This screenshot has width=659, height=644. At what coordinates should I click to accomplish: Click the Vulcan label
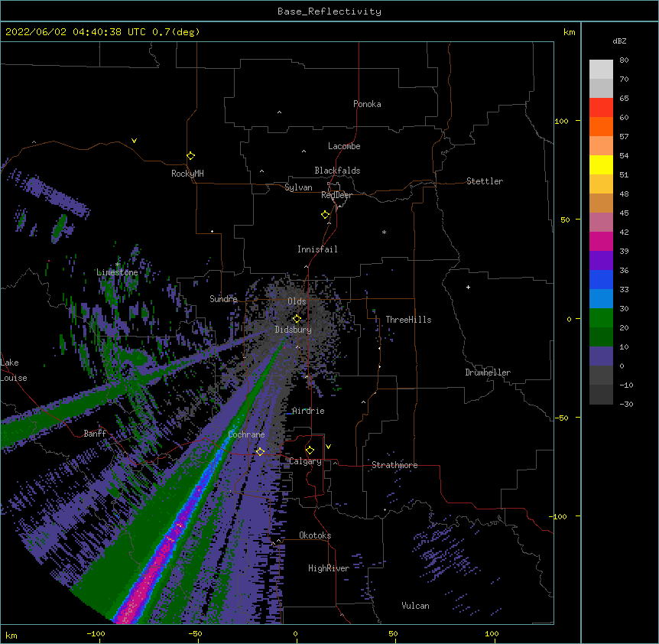(x=415, y=606)
